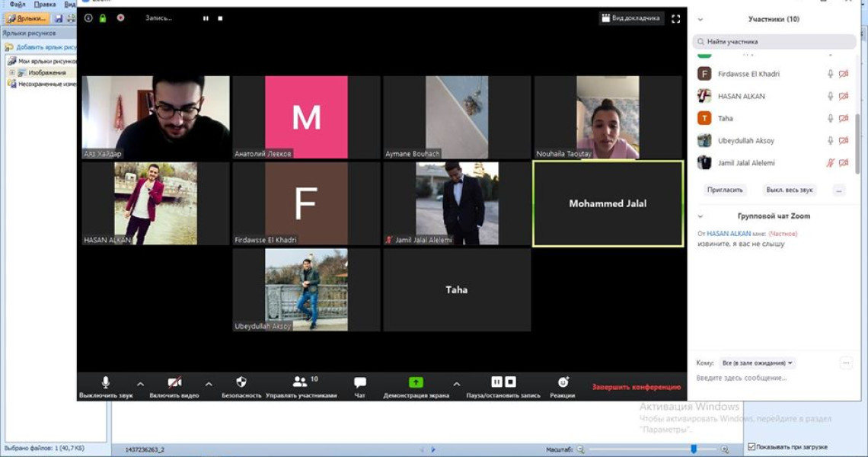The width and height of the screenshot is (868, 457).
Task: Select Firdawsse El Khadri avatar in participants list
Action: point(704,74)
